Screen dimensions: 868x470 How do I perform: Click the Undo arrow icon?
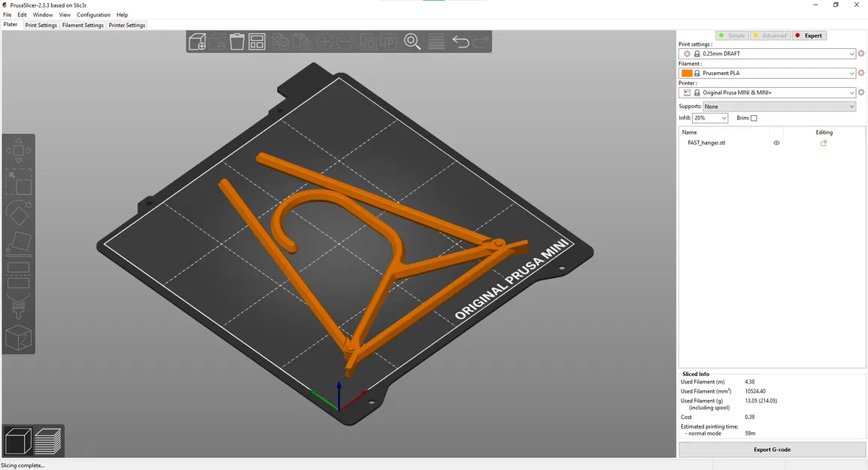point(460,41)
